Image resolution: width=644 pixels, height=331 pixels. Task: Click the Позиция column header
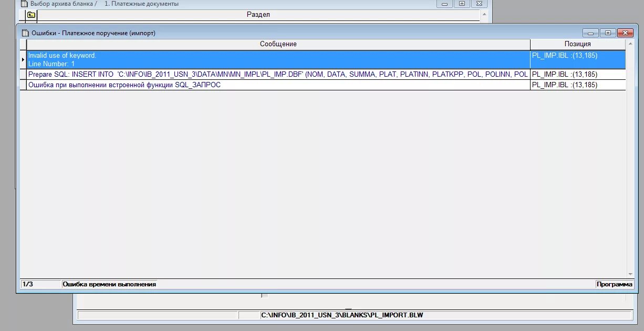(578, 44)
